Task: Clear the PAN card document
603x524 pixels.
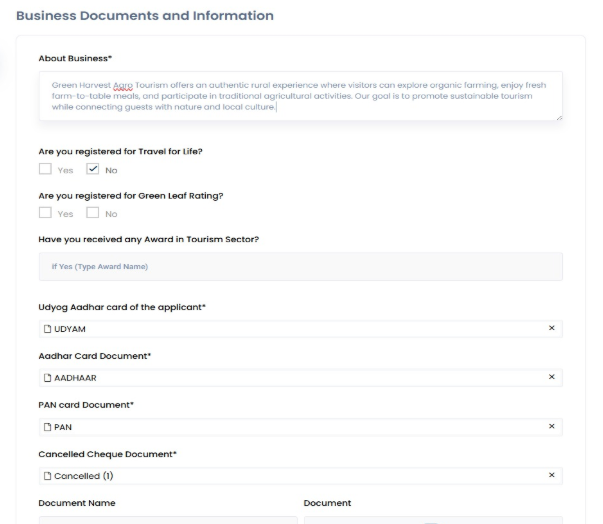Action: (551, 426)
